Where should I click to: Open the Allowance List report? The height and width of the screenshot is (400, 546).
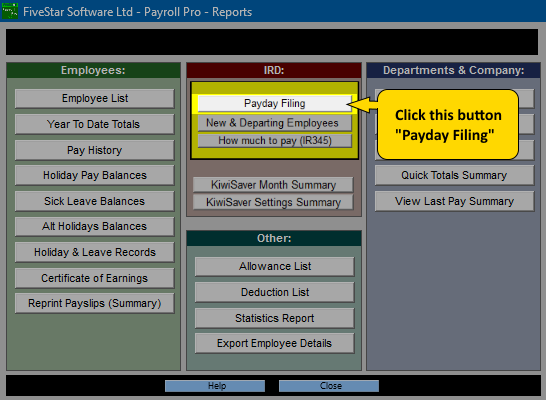(x=275, y=267)
